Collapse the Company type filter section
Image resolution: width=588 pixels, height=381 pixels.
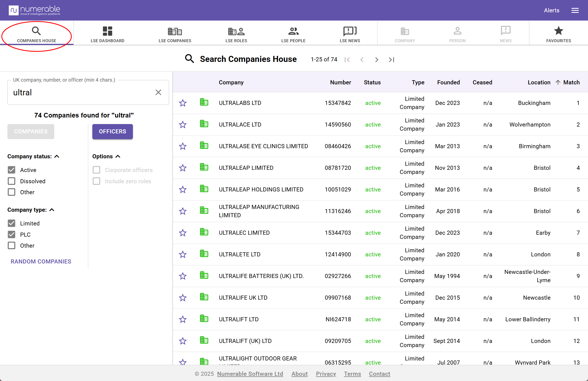click(x=52, y=210)
